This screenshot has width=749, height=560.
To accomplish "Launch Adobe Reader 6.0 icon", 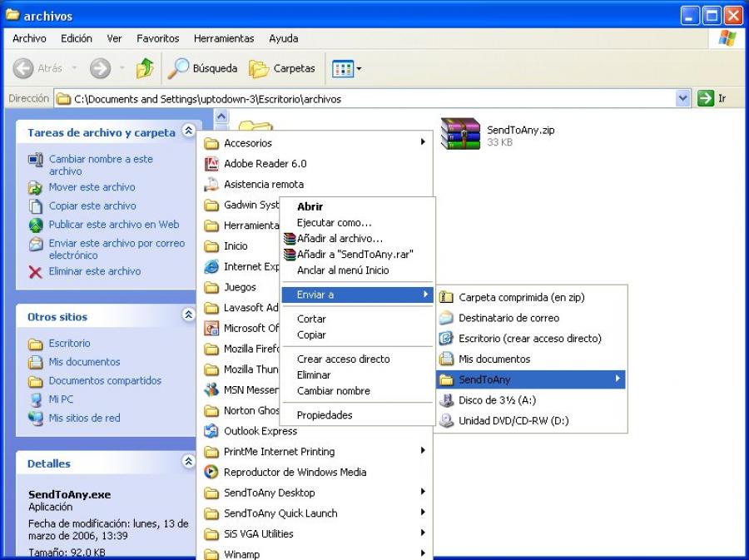I will 211,164.
